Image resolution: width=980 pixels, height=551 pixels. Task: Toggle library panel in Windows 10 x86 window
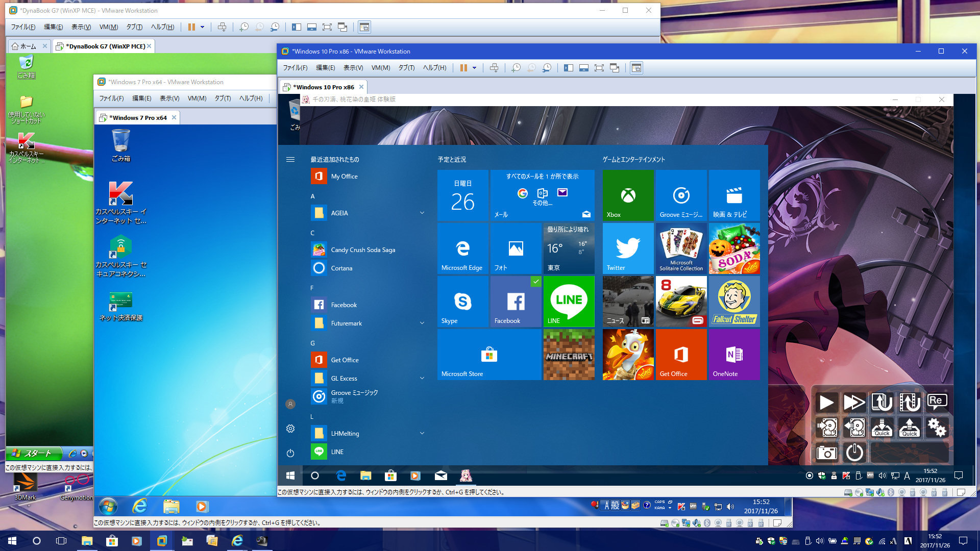[x=568, y=68]
